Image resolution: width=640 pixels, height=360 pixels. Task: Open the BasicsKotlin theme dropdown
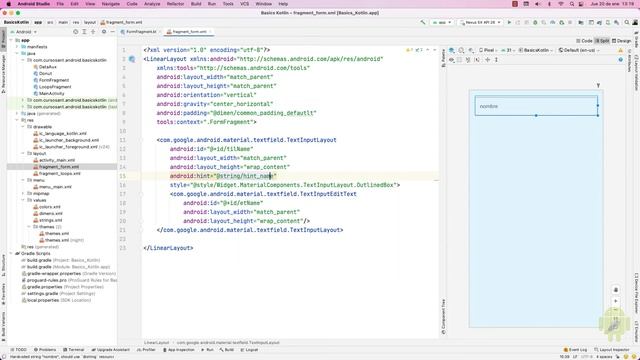(536, 50)
